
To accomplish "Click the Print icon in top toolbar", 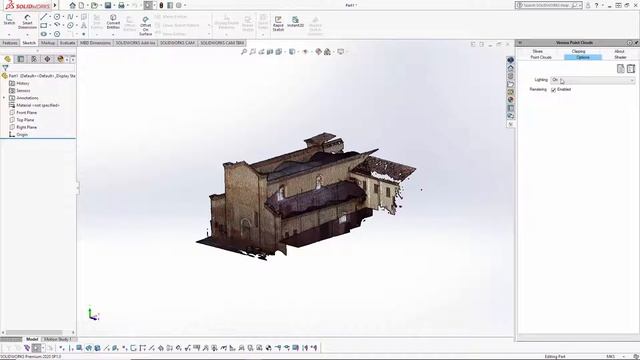I will (x=121, y=5).
